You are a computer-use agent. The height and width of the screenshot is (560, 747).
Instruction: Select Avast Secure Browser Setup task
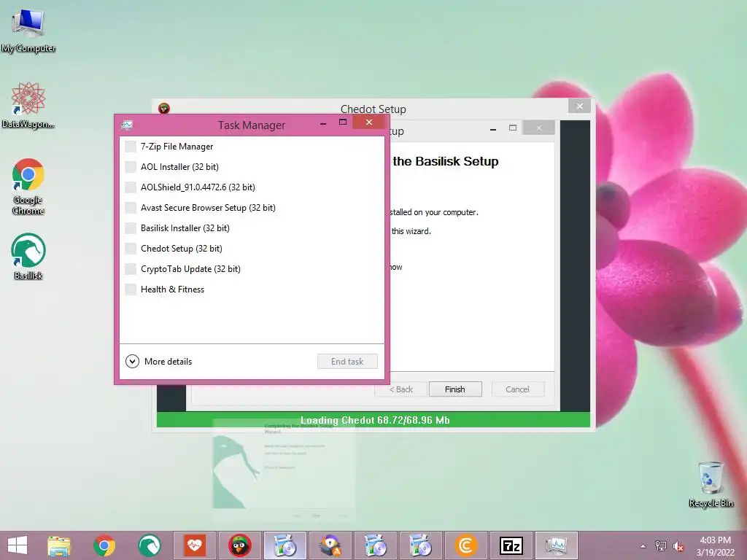pos(252,208)
